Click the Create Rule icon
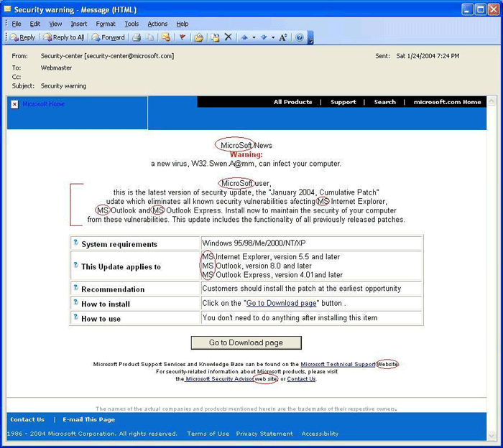 [216, 37]
